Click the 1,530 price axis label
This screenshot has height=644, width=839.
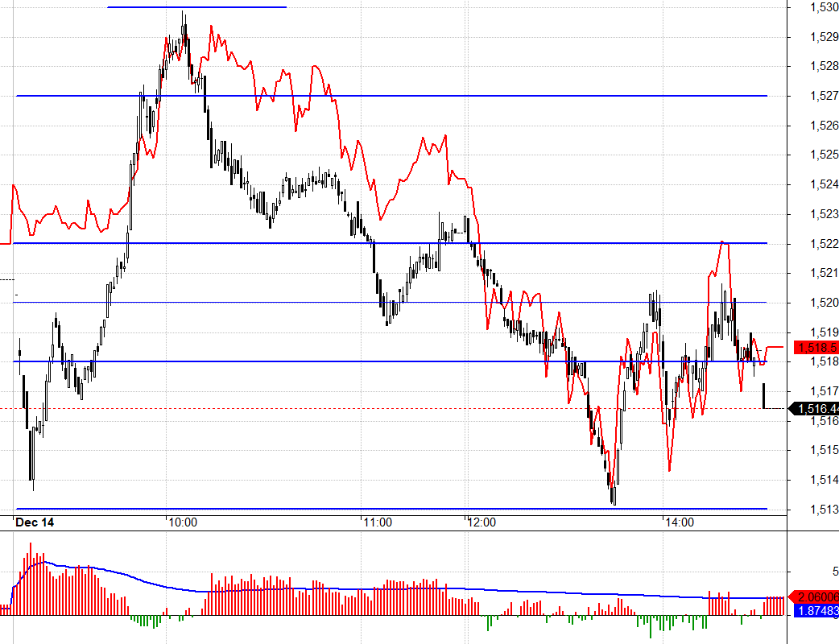[825, 7]
